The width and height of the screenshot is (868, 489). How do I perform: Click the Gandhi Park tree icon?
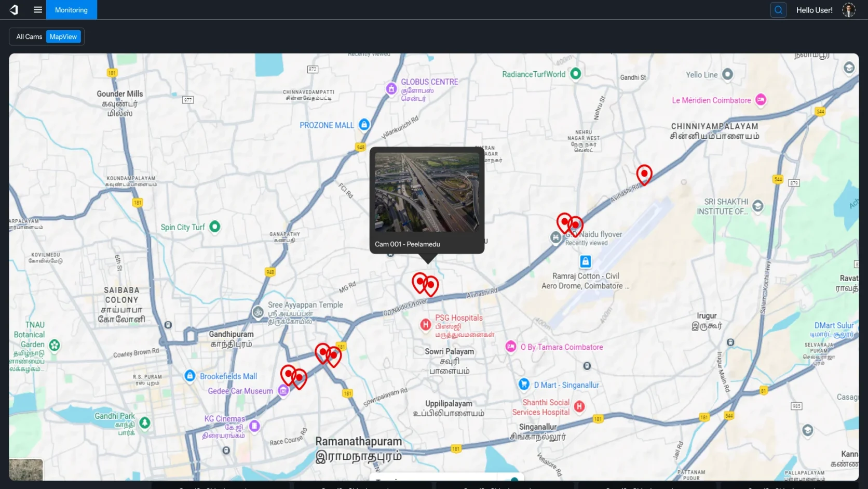tap(145, 423)
